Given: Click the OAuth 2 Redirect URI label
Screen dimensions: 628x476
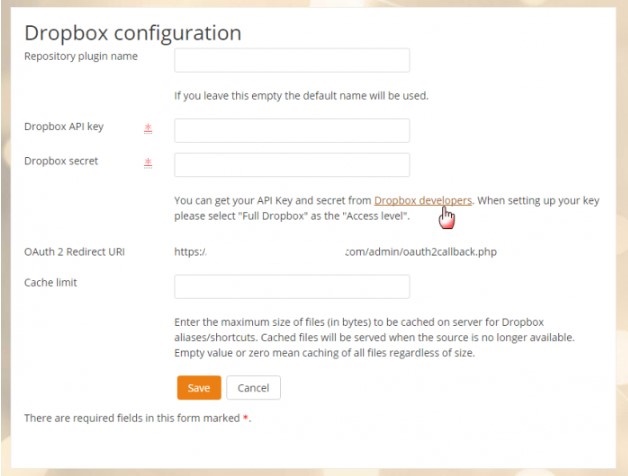Looking at the screenshot, I should click(x=73, y=251).
